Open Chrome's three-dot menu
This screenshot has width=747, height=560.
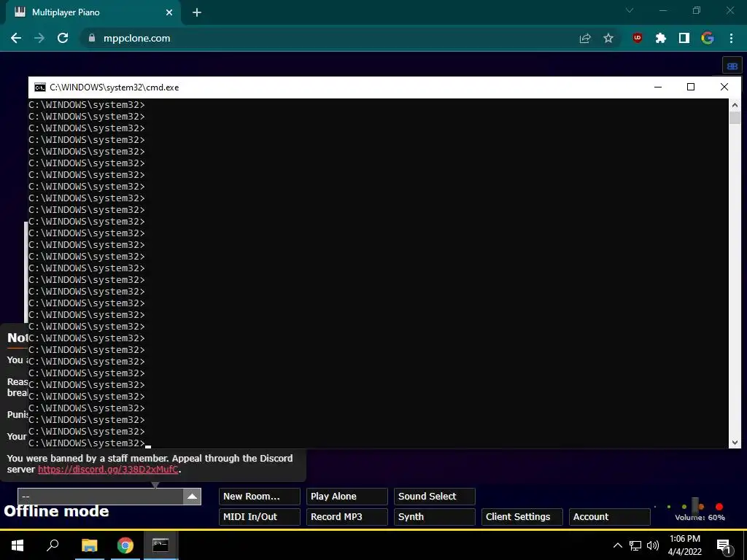tap(731, 38)
